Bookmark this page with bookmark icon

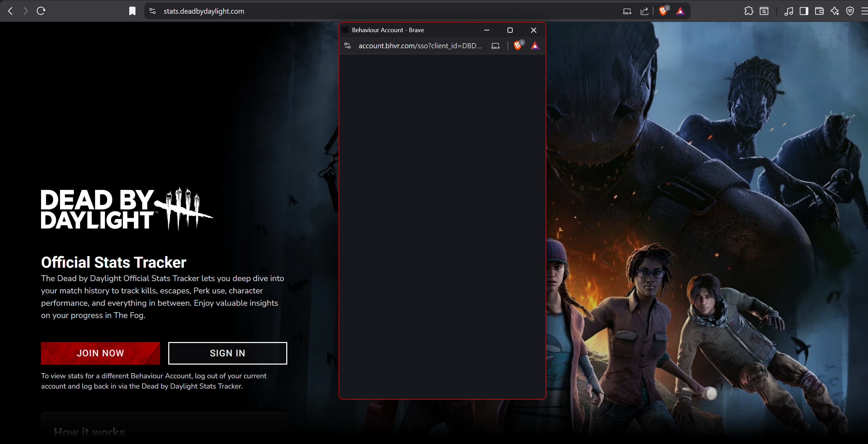pyautogui.click(x=132, y=11)
